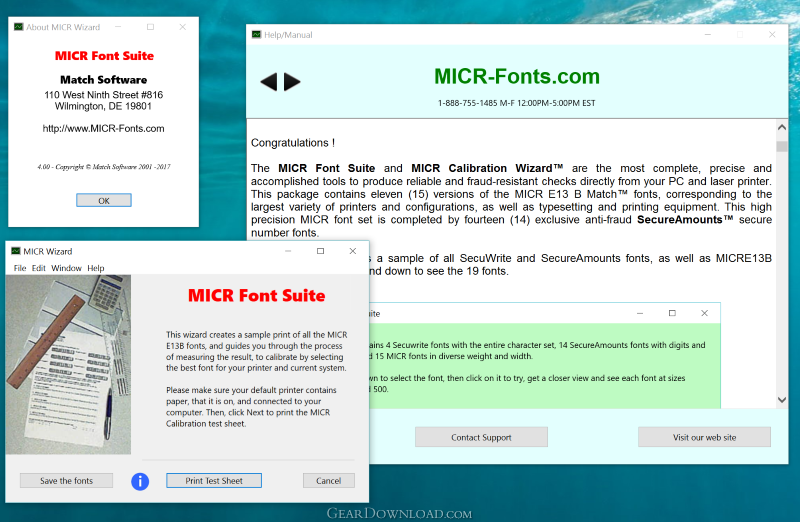Close the embedded green window in the manual
Screen dimensions: 800x522
pos(704,313)
